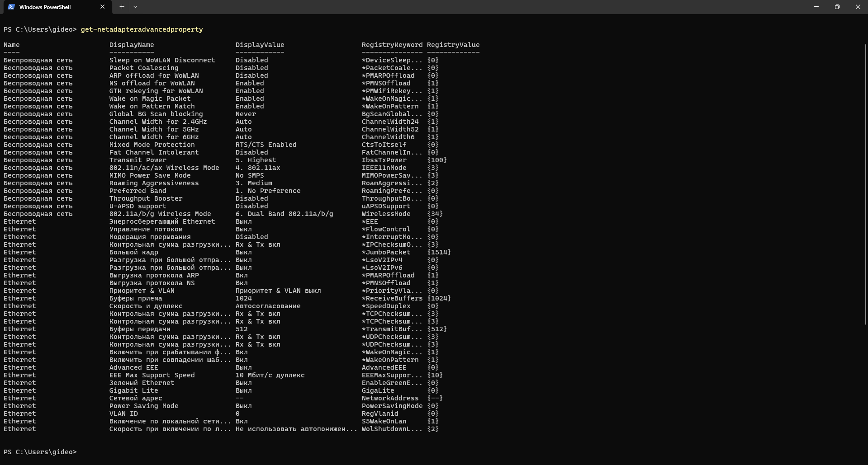This screenshot has width=868, height=465.
Task: Restore down the terminal window
Action: click(837, 7)
